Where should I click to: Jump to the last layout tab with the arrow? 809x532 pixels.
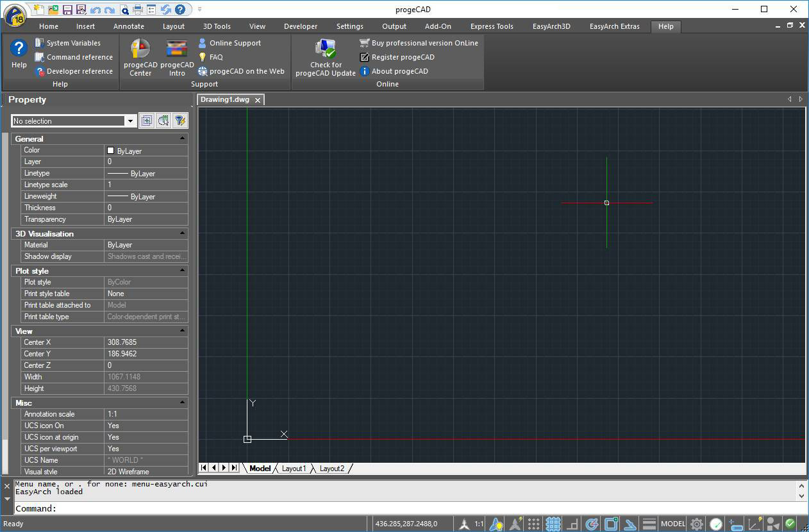click(x=234, y=468)
